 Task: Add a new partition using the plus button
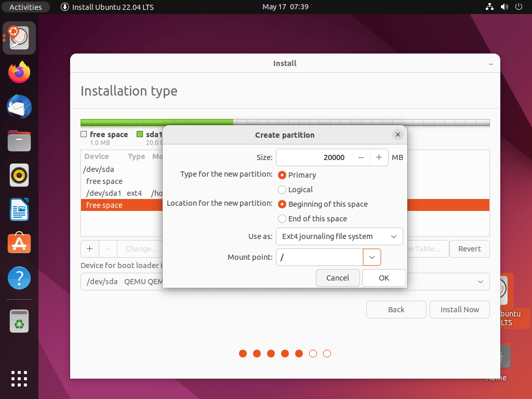pyautogui.click(x=89, y=249)
